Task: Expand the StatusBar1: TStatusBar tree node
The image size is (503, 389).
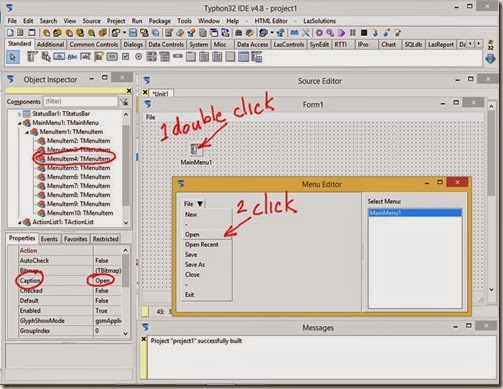Action: (x=19, y=114)
